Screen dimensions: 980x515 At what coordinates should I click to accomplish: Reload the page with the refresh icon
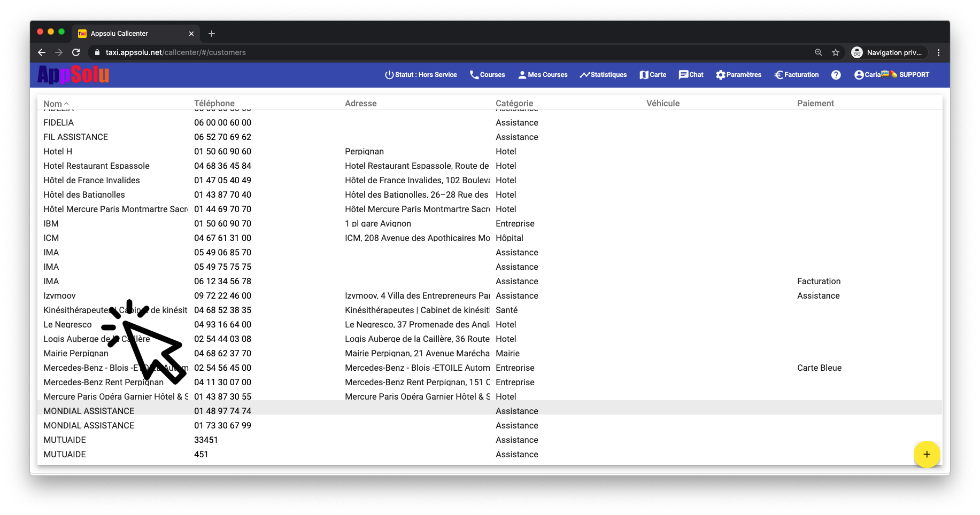coord(76,52)
